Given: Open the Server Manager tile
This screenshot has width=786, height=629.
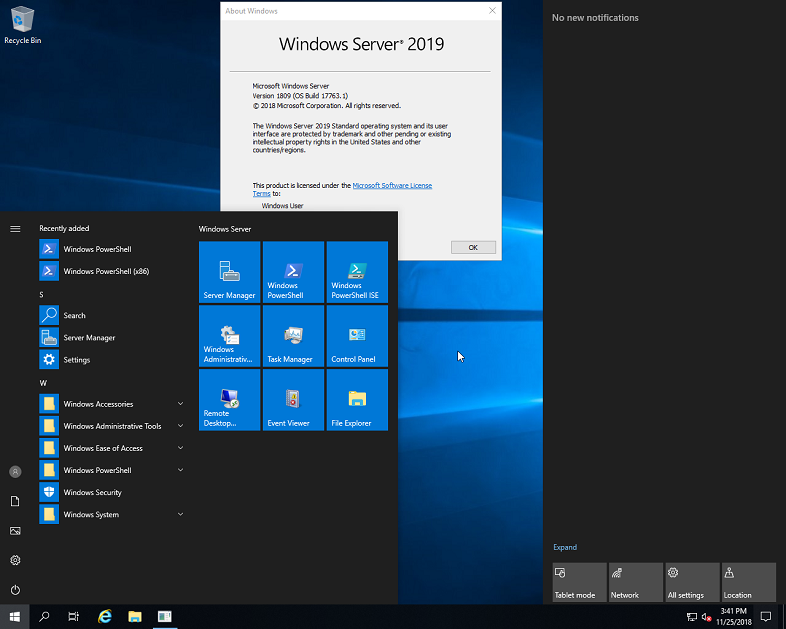Looking at the screenshot, I should click(x=229, y=272).
